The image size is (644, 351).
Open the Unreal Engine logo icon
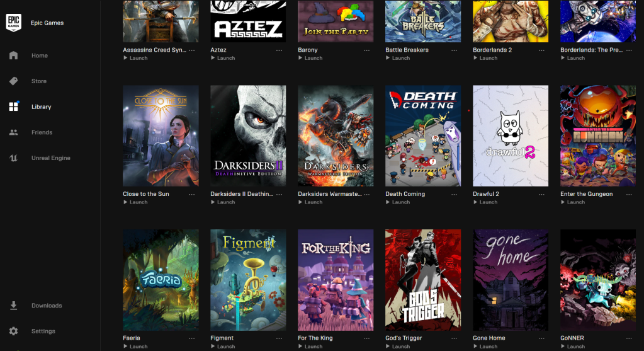[x=14, y=158]
